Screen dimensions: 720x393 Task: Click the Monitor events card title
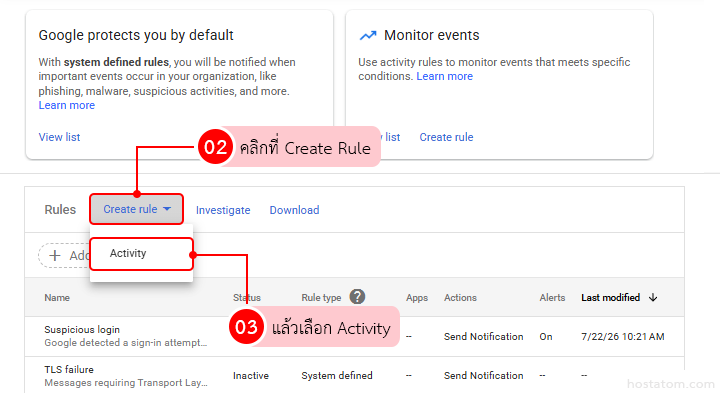pyautogui.click(x=432, y=35)
